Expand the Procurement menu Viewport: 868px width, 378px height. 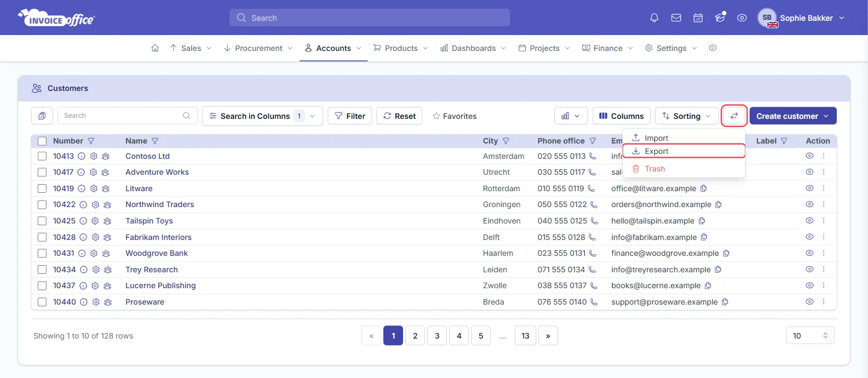[x=258, y=48]
